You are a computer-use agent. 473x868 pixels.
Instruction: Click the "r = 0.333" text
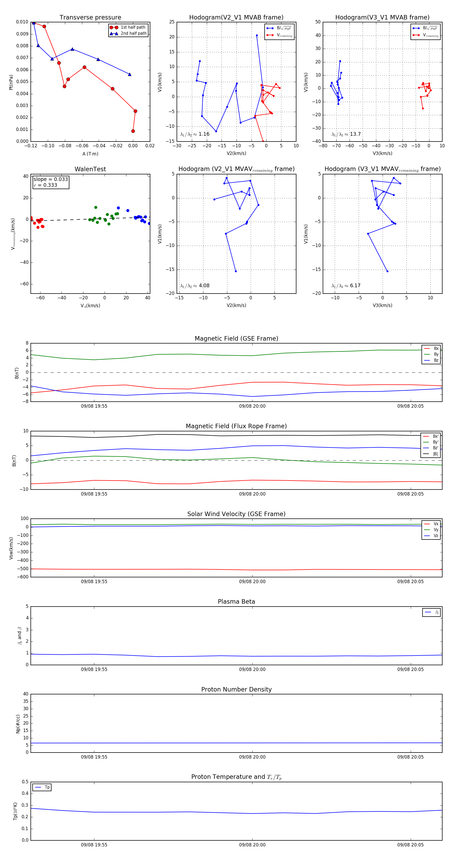pyautogui.click(x=45, y=185)
